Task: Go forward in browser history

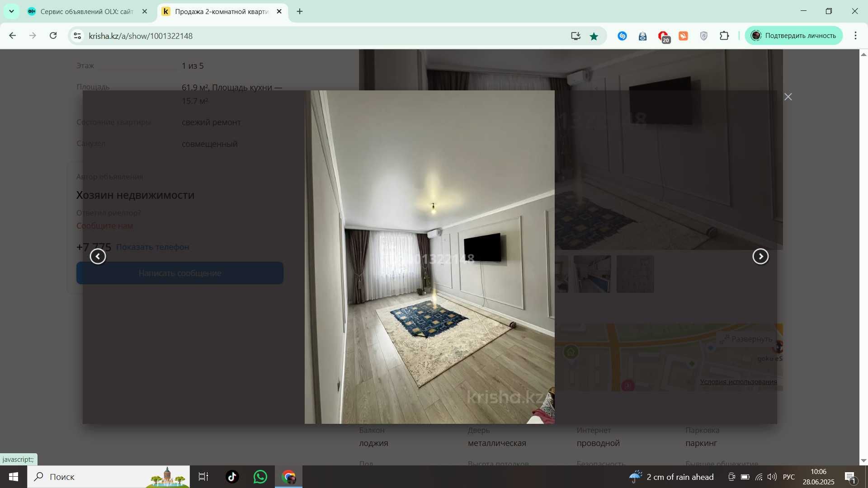Action: 33,36
